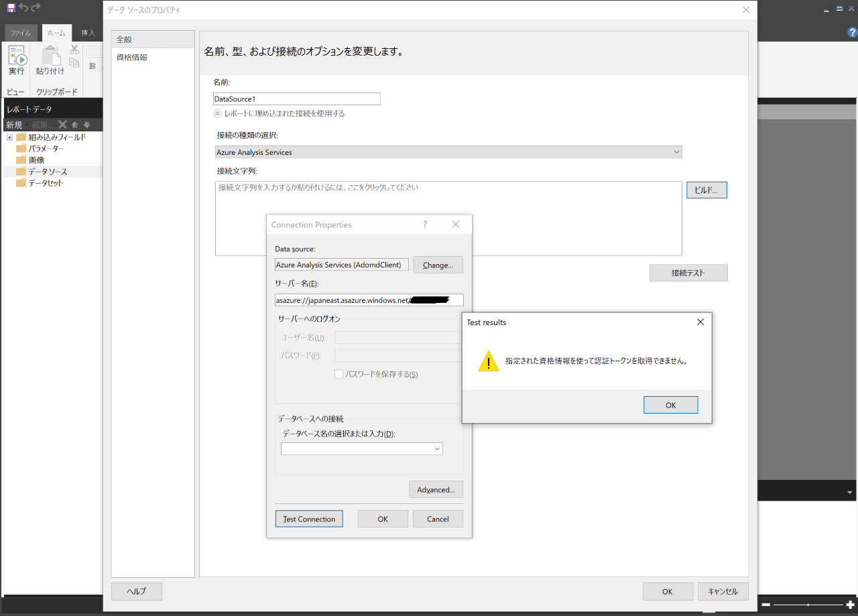Click the zoom slider in status bar
858x616 pixels.
pyautogui.click(x=808, y=605)
